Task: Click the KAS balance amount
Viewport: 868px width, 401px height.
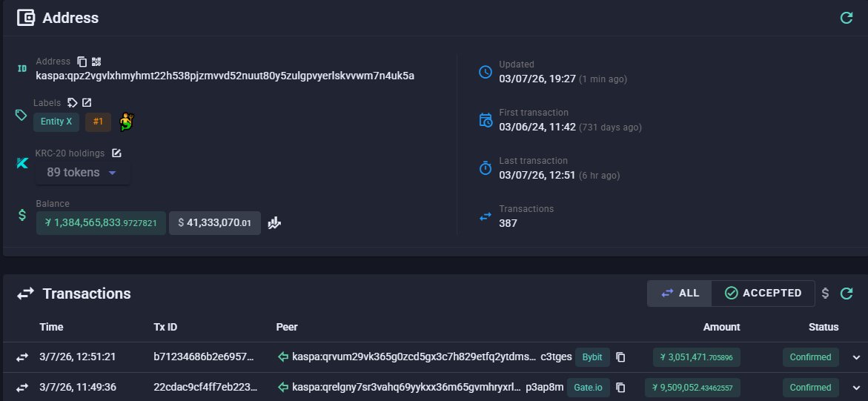Action: pyautogui.click(x=101, y=222)
